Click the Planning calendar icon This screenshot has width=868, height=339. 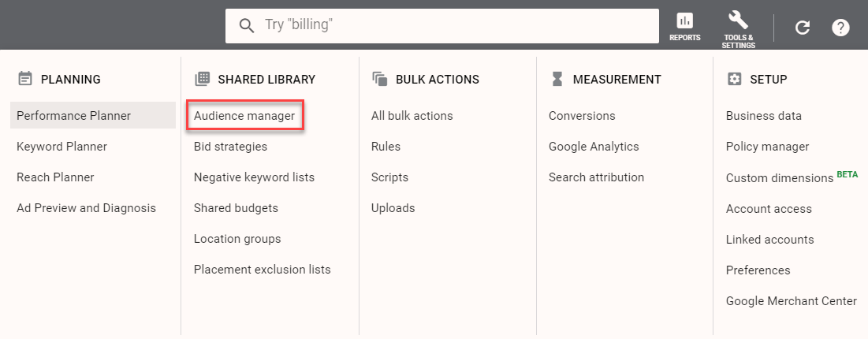tap(25, 79)
